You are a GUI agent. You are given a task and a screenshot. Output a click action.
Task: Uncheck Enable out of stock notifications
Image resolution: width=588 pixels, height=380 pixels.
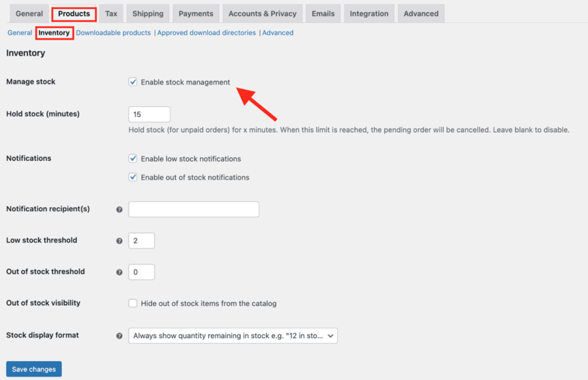[133, 177]
